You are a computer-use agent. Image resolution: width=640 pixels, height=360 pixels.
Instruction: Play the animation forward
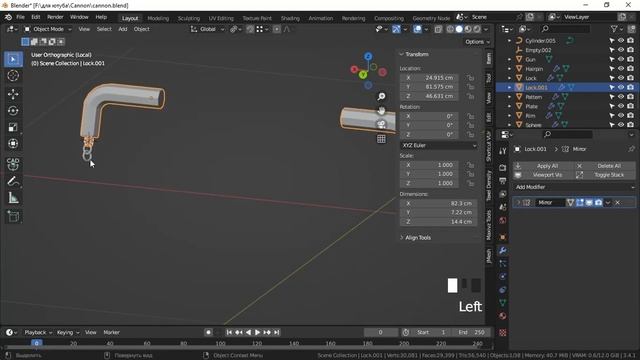coord(258,332)
